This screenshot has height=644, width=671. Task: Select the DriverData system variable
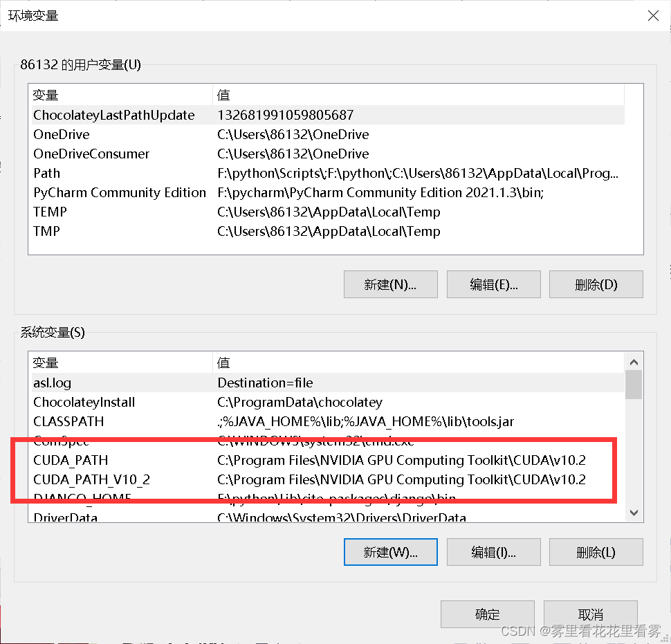tap(328, 517)
